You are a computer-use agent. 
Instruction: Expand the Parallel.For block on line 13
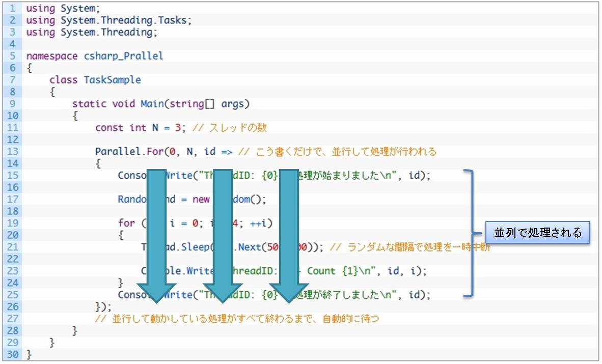[127, 151]
